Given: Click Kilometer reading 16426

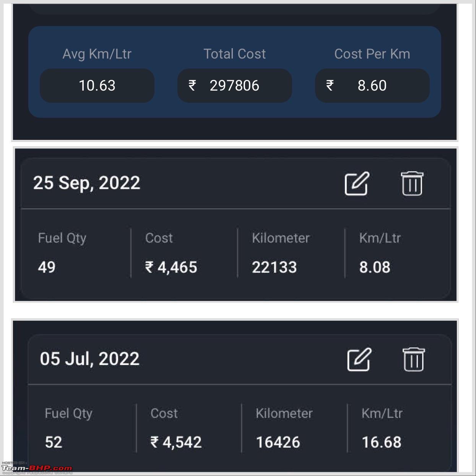Looking at the screenshot, I should tap(278, 442).
